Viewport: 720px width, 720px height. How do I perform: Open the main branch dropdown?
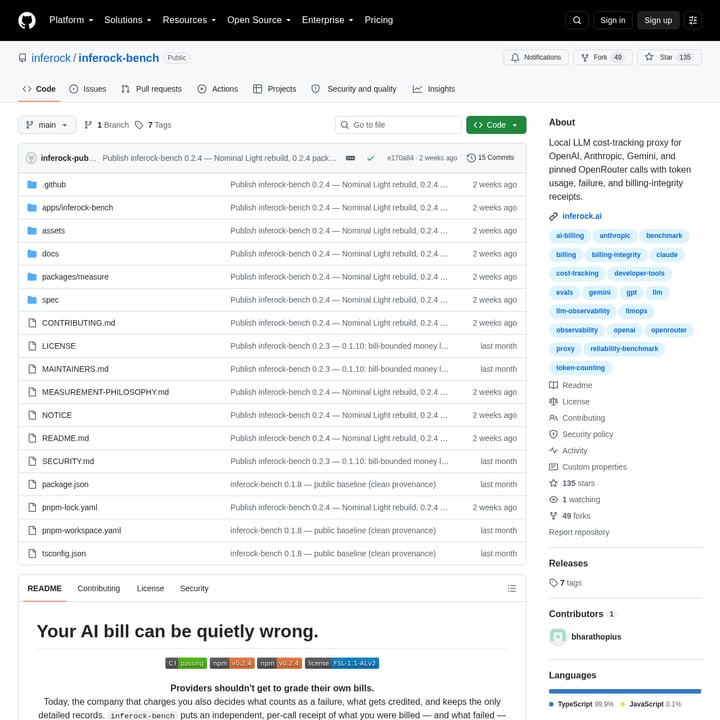coord(47,125)
